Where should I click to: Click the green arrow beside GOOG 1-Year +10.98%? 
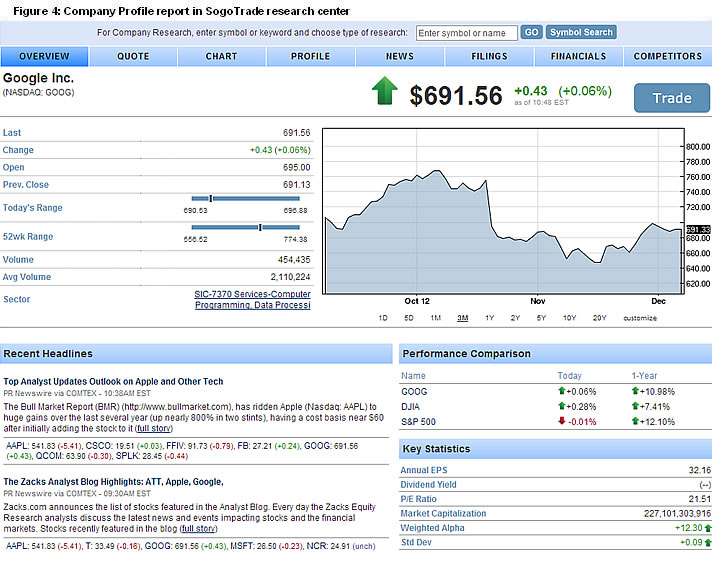[x=635, y=391]
